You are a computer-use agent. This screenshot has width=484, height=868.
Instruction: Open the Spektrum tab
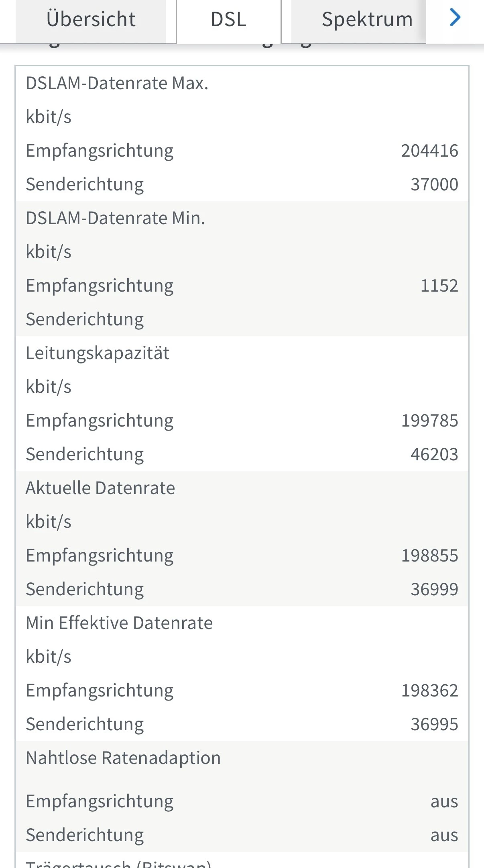(367, 20)
